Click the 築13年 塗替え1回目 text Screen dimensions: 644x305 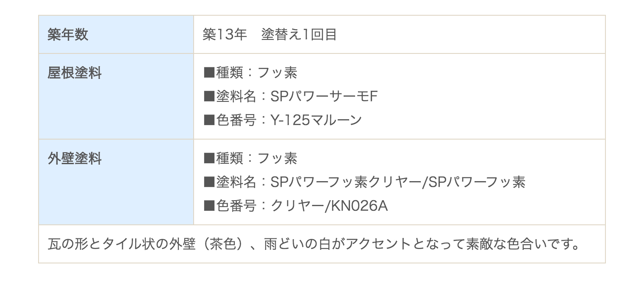[269, 34]
